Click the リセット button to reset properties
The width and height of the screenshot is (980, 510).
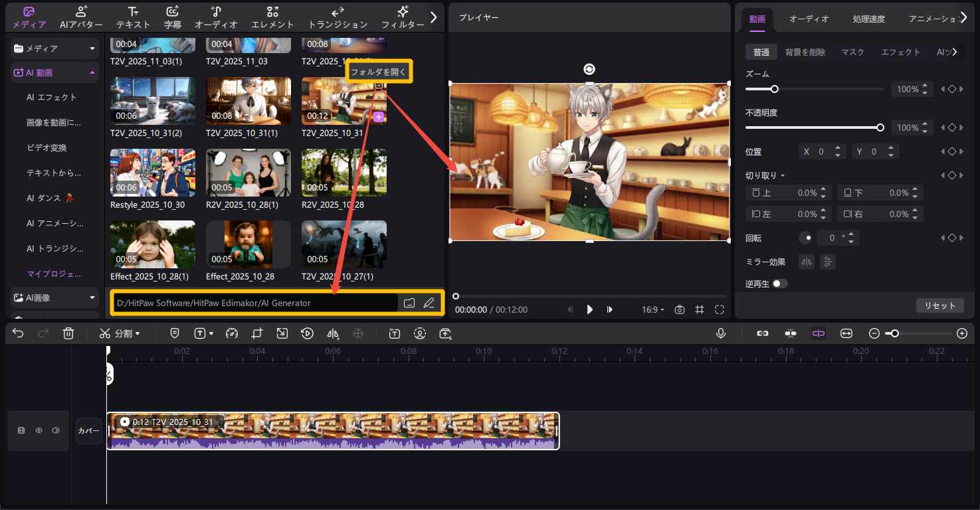coord(939,305)
